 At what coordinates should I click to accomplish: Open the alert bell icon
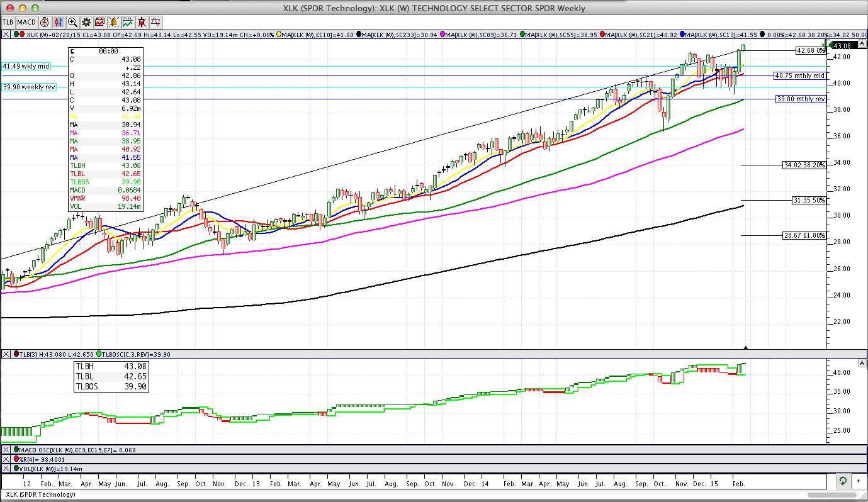coord(113,22)
